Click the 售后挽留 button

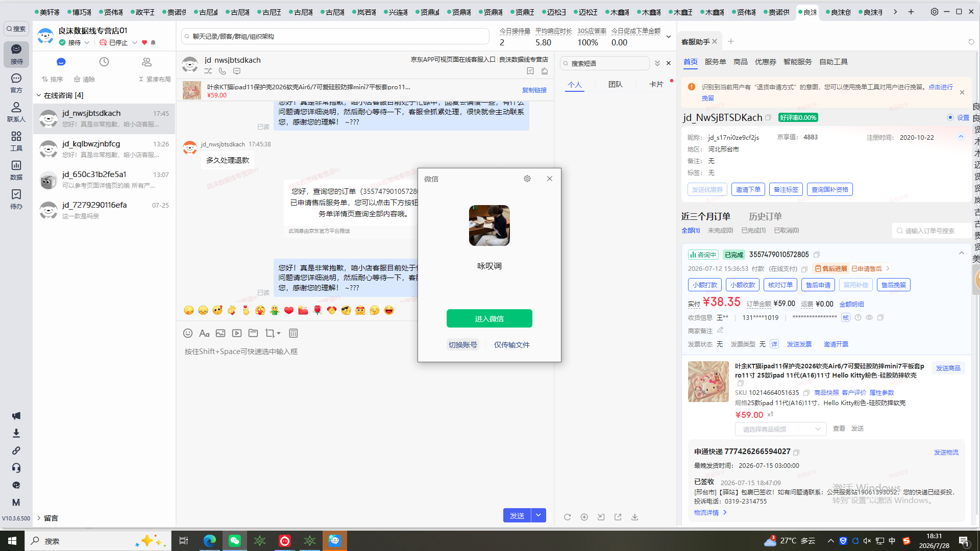pyautogui.click(x=894, y=285)
